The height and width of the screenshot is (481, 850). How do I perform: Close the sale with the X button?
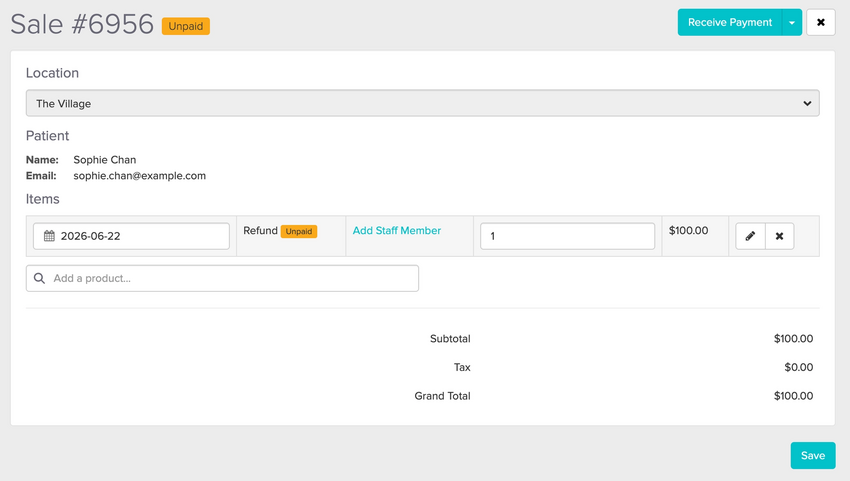821,22
